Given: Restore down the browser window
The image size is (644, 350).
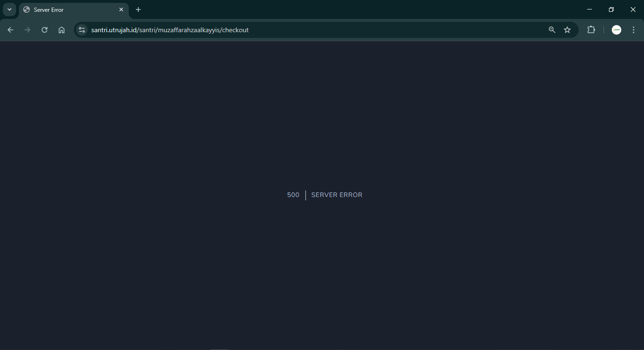Looking at the screenshot, I should tap(611, 9).
